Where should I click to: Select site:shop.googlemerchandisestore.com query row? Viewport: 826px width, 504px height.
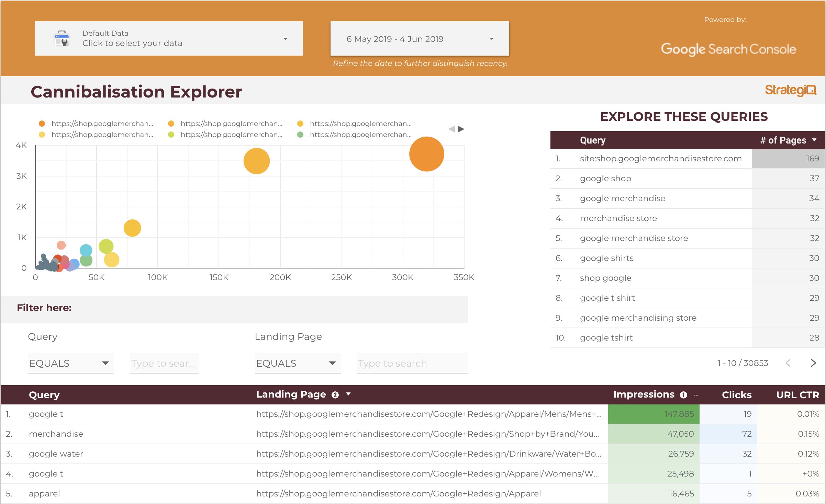coord(688,159)
